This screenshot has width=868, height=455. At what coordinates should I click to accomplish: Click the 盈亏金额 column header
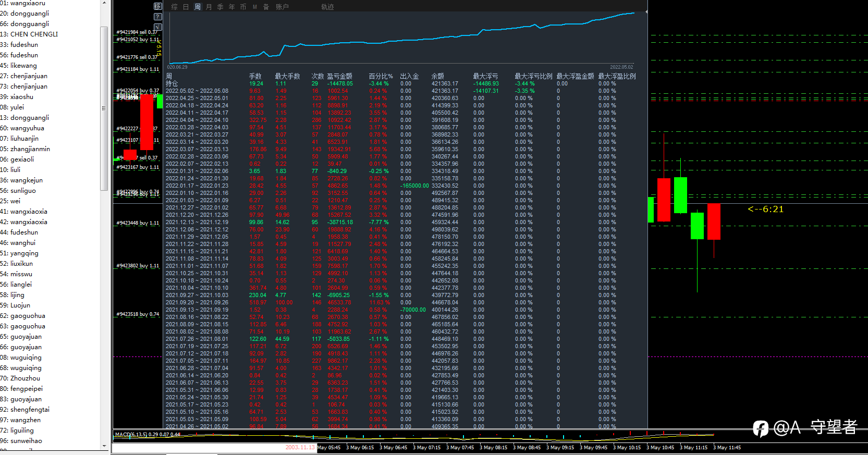pos(340,76)
